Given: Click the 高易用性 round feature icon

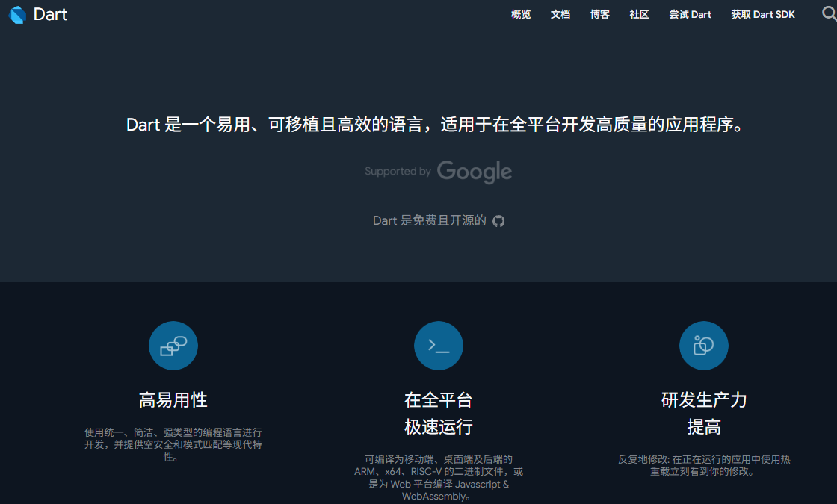Looking at the screenshot, I should point(173,346).
